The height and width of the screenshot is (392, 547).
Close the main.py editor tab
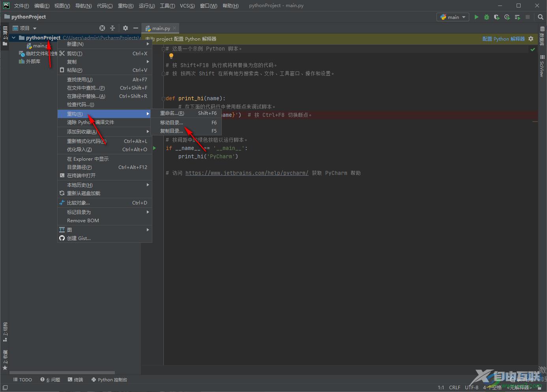point(174,28)
